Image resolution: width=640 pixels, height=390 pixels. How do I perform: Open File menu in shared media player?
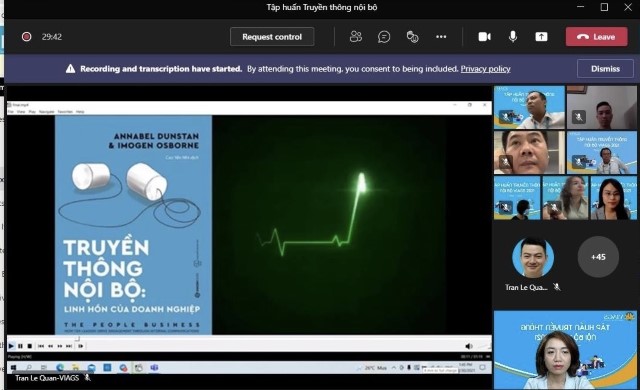pos(11,112)
